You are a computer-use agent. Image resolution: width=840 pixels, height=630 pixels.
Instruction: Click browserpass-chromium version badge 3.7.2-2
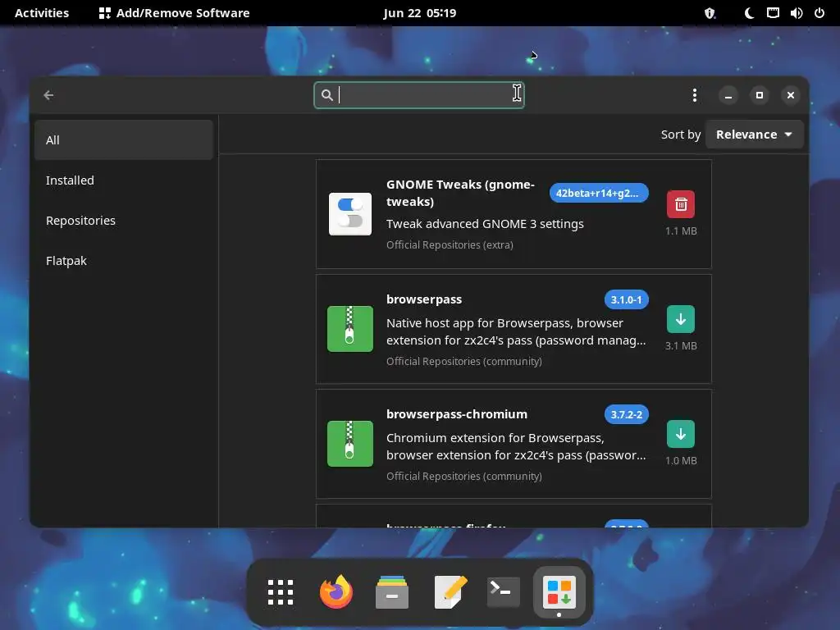click(626, 414)
